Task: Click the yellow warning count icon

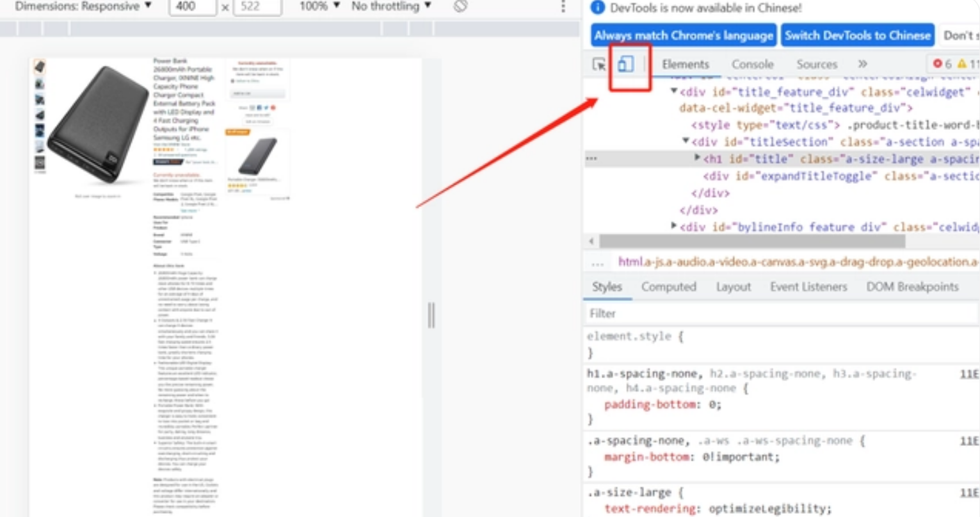Action: (961, 64)
